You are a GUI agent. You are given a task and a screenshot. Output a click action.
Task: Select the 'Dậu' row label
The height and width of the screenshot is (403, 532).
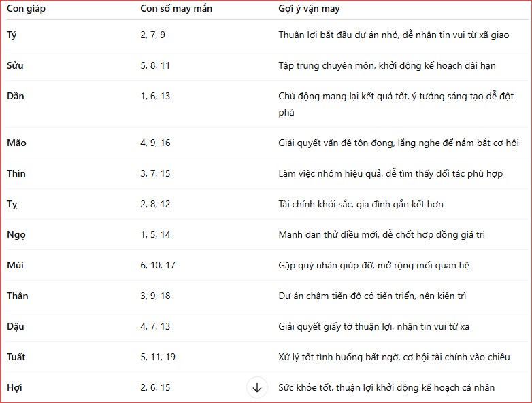coord(15,326)
